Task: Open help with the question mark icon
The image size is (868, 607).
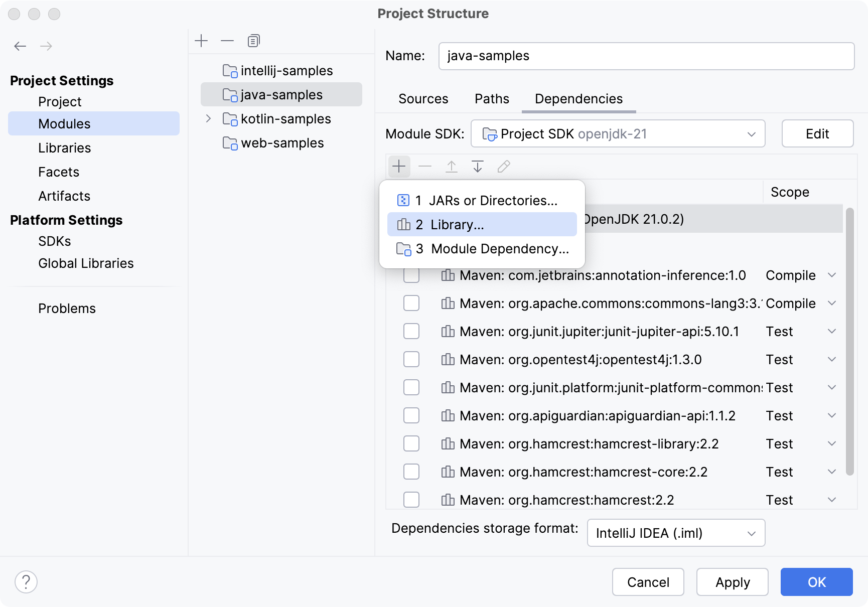Action: tap(27, 582)
